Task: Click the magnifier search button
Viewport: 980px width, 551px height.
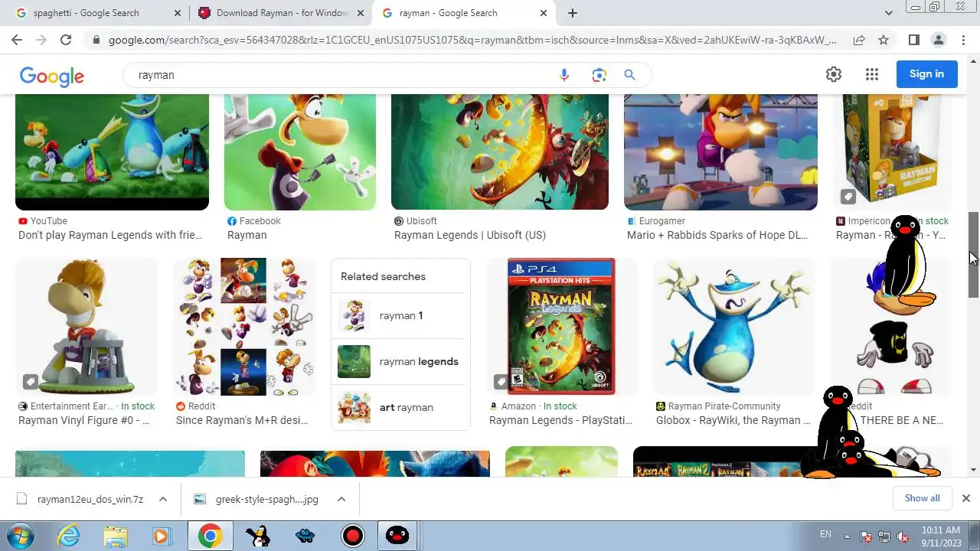Action: point(629,75)
